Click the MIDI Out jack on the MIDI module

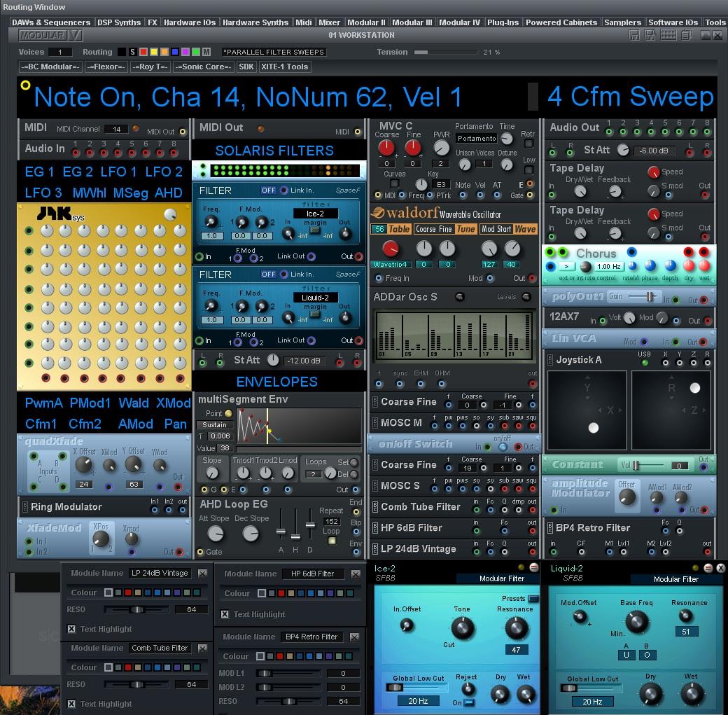(183, 132)
